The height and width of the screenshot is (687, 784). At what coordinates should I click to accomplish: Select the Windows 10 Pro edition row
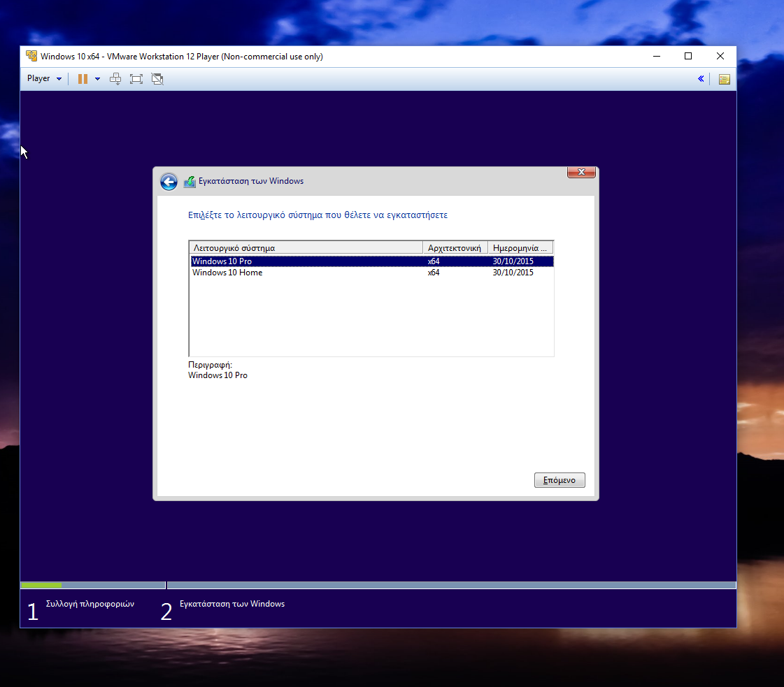point(372,261)
